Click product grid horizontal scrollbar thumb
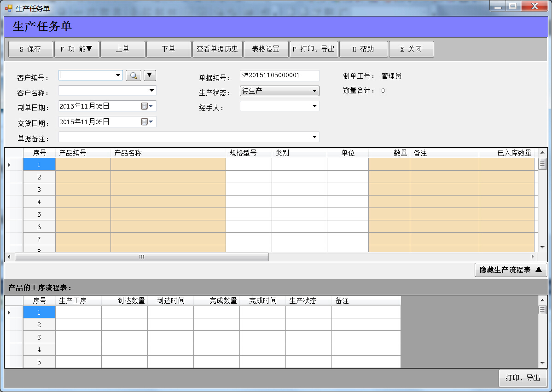This screenshot has height=392, width=552. [x=142, y=257]
